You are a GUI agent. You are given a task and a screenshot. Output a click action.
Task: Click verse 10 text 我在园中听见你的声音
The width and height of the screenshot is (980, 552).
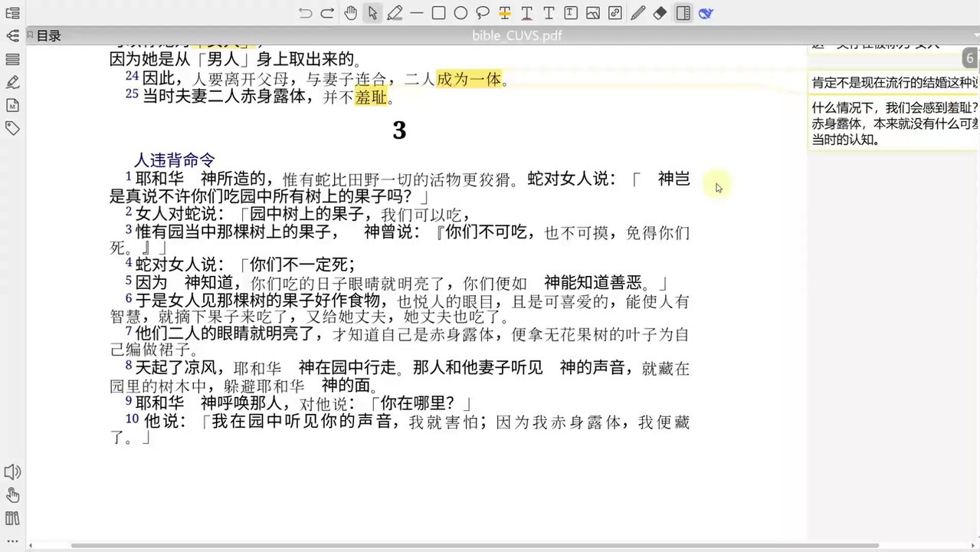(x=302, y=422)
